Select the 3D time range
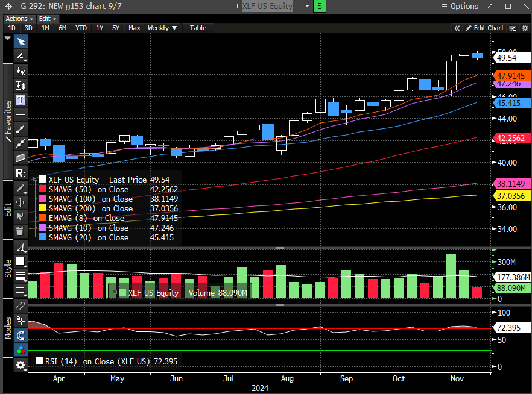 [x=28, y=28]
